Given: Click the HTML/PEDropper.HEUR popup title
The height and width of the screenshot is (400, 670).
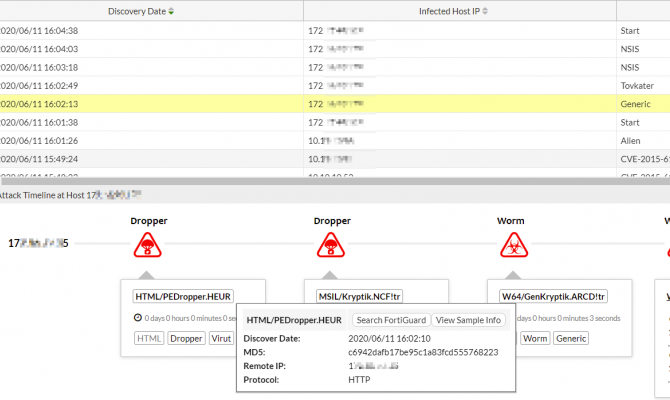Looking at the screenshot, I should tap(294, 320).
